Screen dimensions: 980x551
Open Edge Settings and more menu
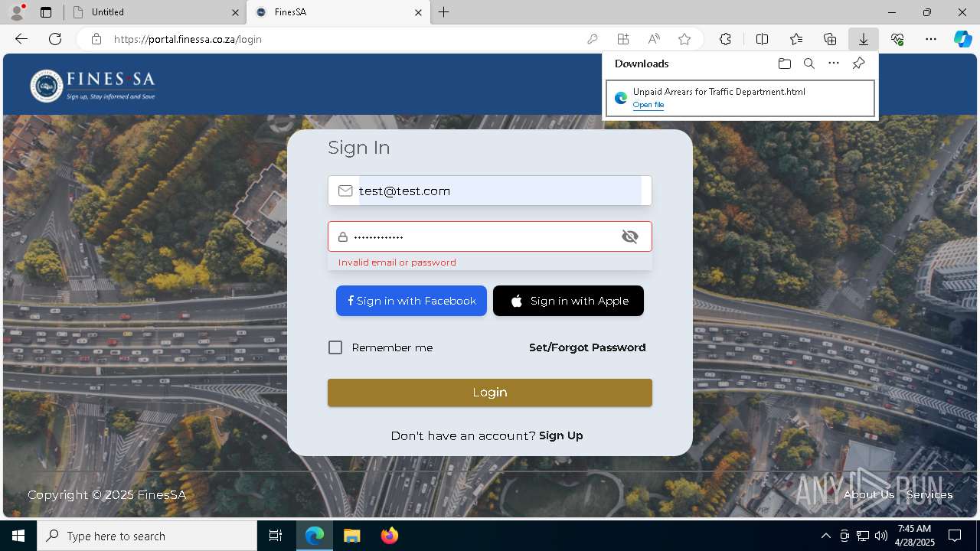coord(931,39)
